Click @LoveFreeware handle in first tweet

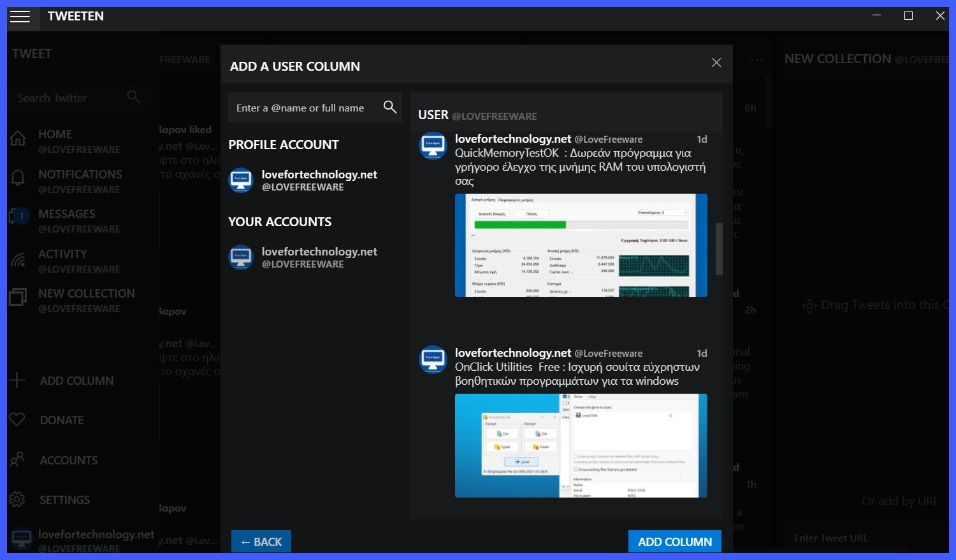tap(608, 139)
